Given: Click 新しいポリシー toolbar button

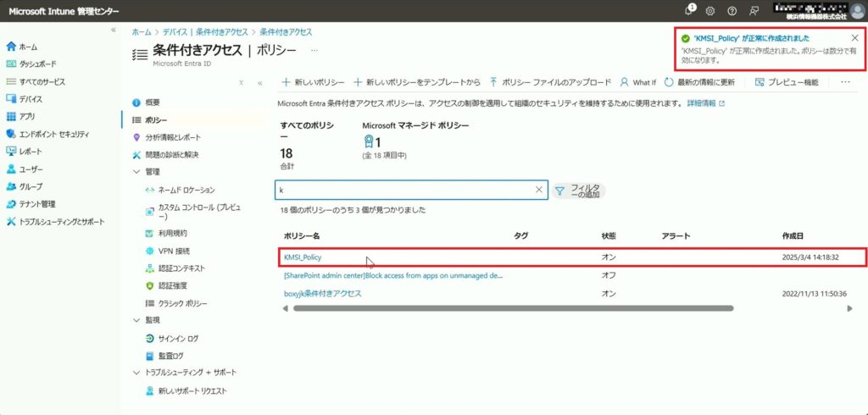Looking at the screenshot, I should 313,82.
